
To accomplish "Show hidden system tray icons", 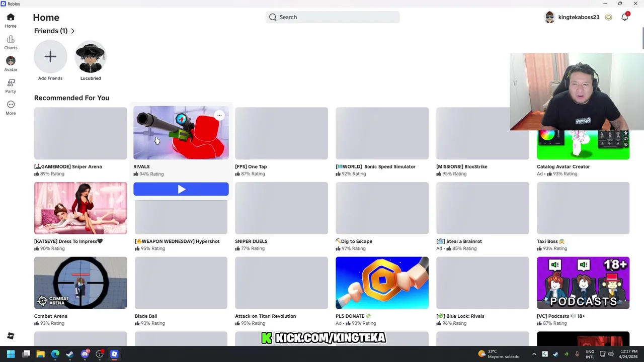I will pos(534,354).
